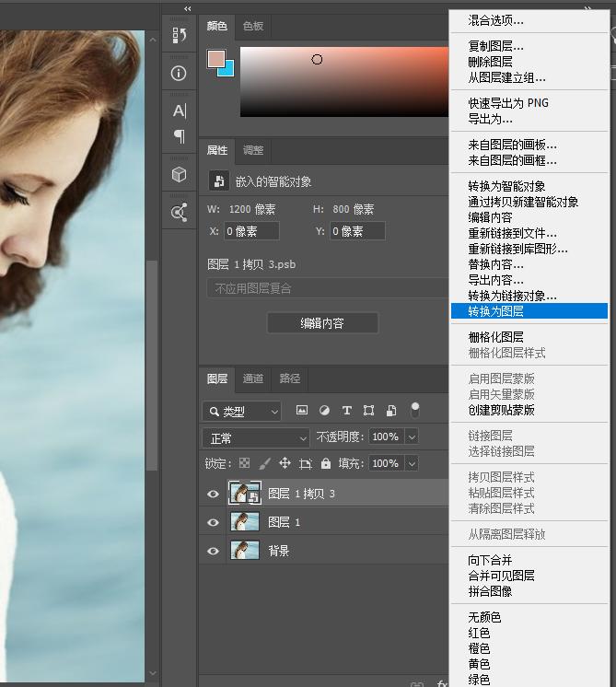This screenshot has width=616, height=687.
Task: Click the Y position input field
Action: point(357,231)
